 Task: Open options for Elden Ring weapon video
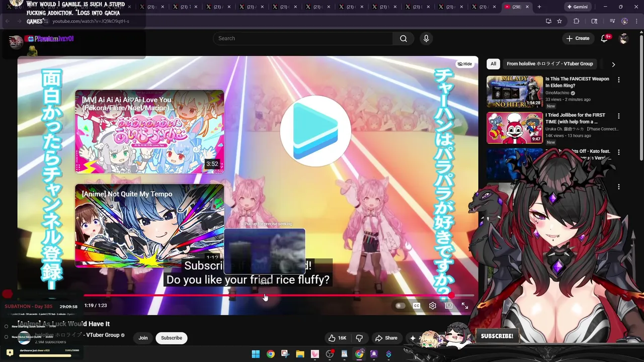619,80
